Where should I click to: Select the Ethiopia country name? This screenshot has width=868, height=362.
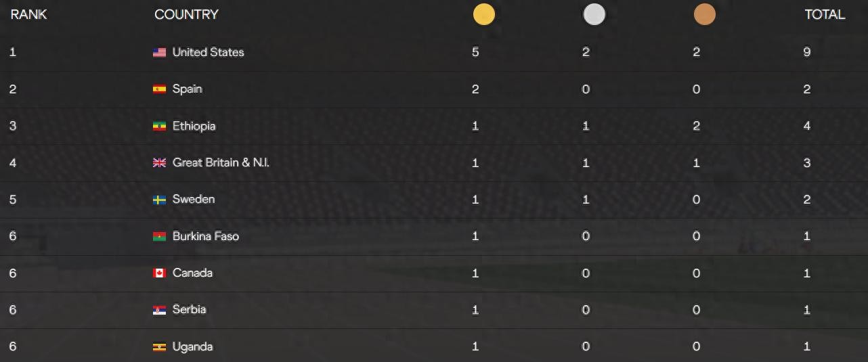[194, 127]
